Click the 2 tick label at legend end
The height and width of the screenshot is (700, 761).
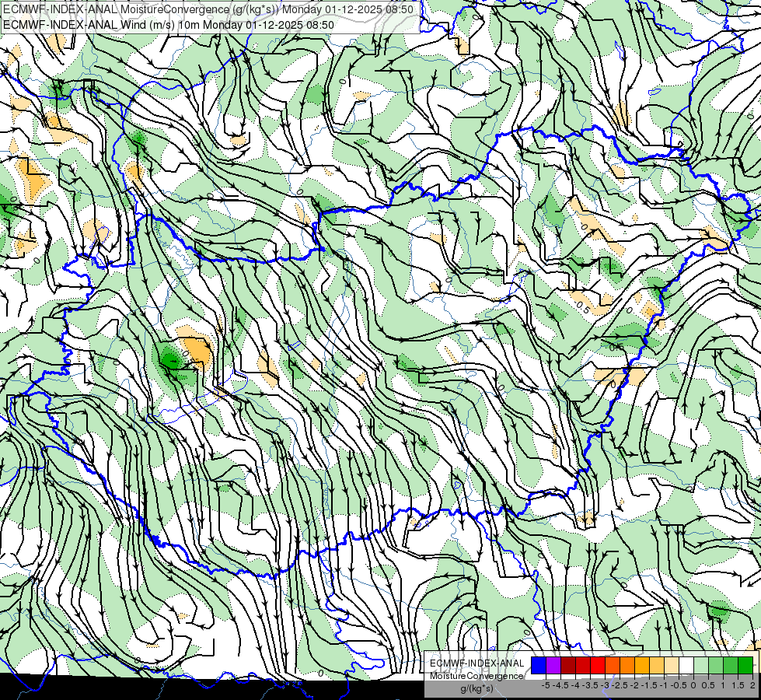click(752, 685)
